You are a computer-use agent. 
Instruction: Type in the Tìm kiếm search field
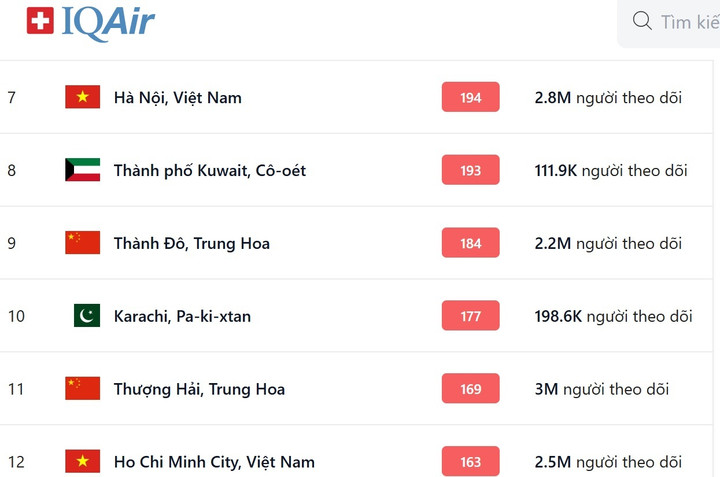click(689, 22)
